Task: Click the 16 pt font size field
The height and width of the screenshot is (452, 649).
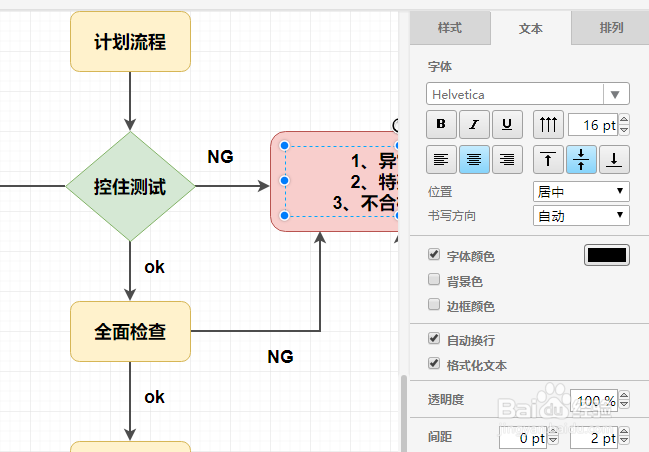Action: point(593,125)
